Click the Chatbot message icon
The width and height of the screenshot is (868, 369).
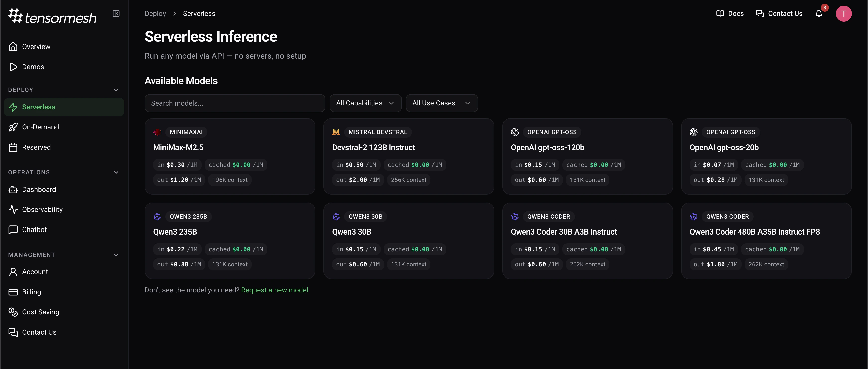[13, 230]
